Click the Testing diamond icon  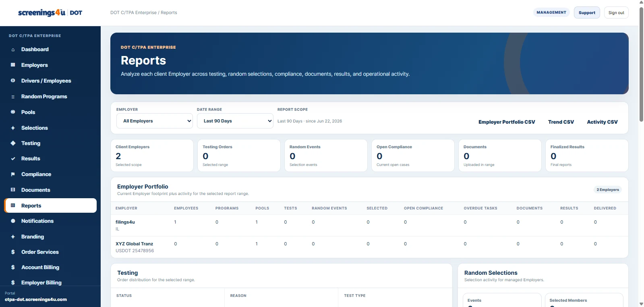13,143
